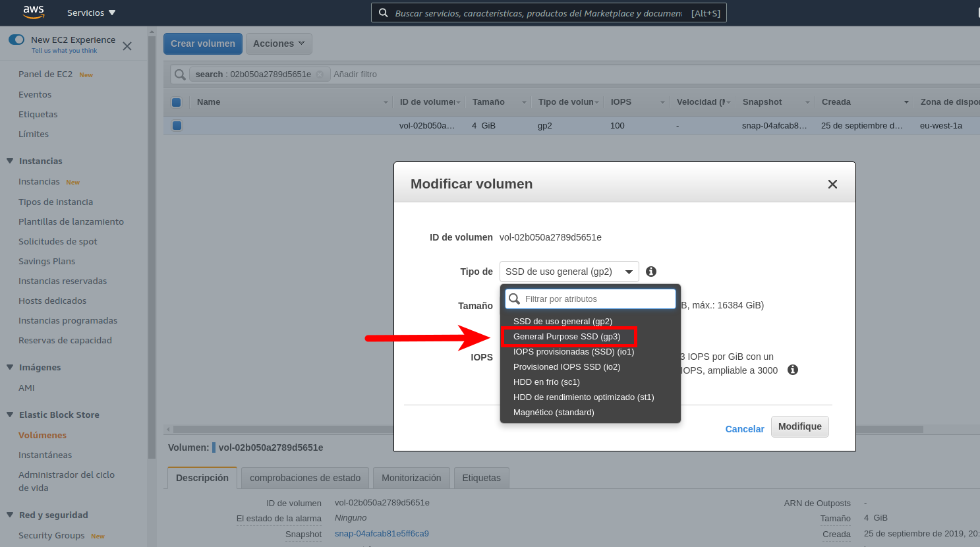Click the Cancelar link in dialog
Viewport: 980px width, 547px height.
point(744,429)
